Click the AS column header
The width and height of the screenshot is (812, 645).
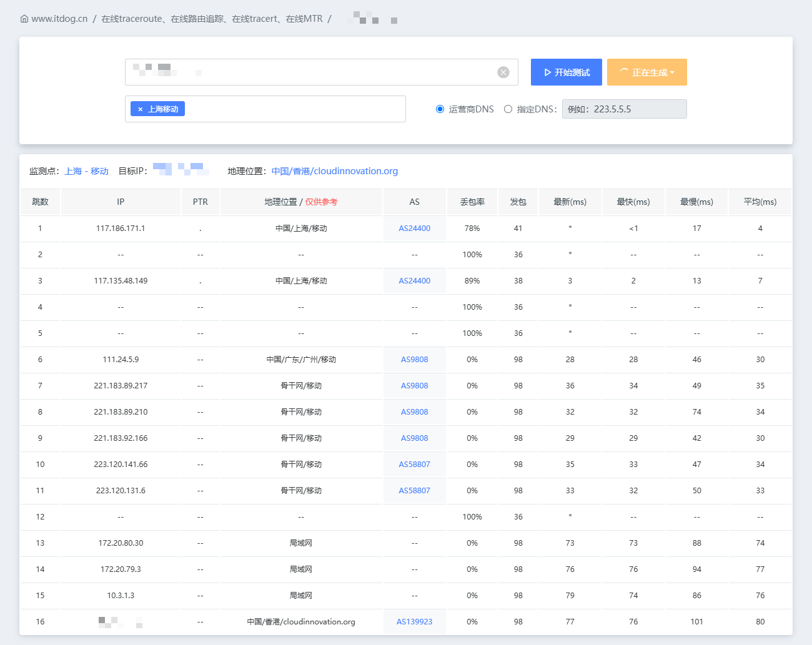[x=415, y=202]
